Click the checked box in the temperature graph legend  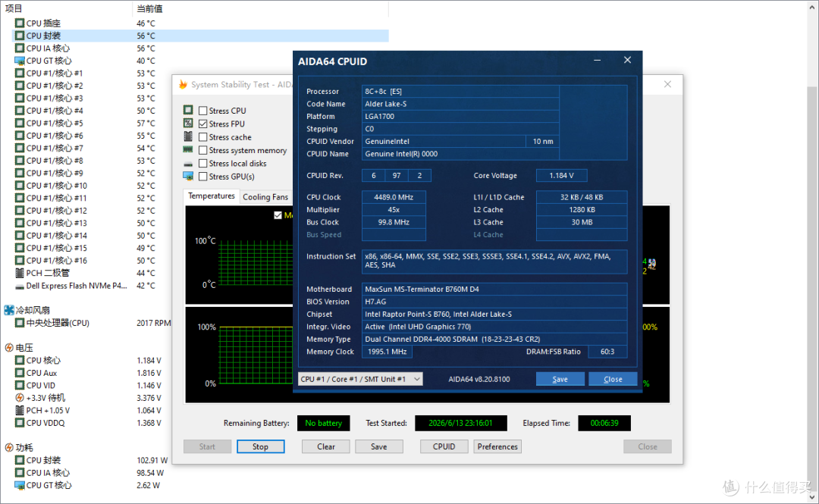point(278,215)
